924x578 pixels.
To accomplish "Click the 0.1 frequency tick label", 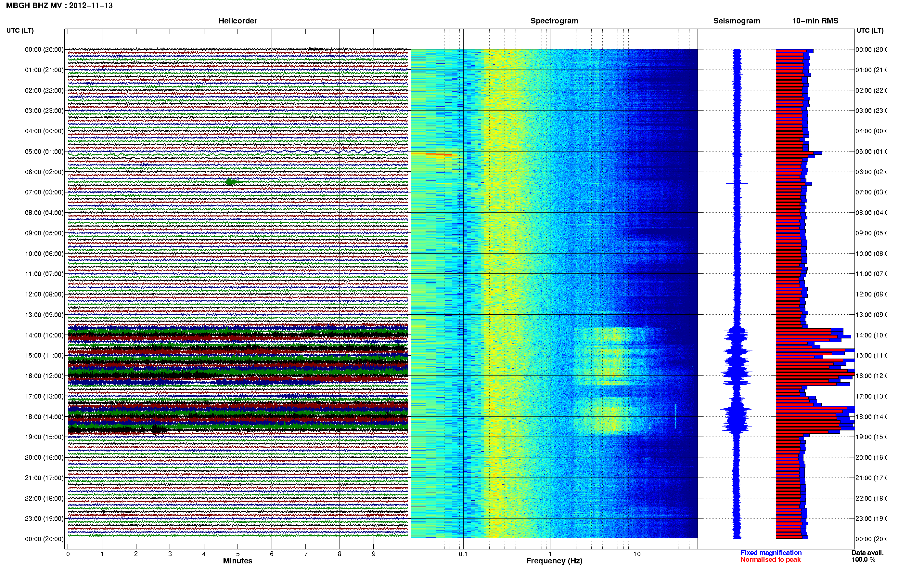I will coord(463,554).
